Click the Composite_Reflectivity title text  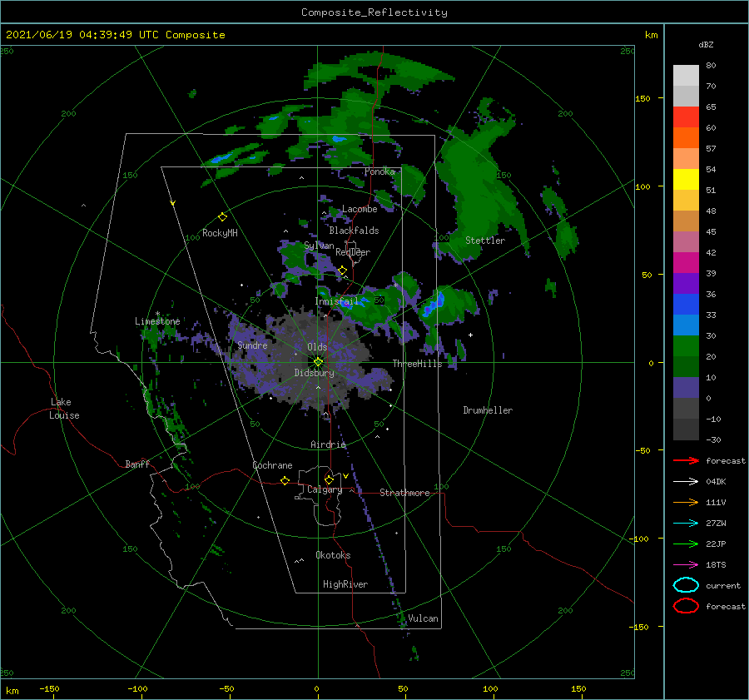tap(374, 12)
